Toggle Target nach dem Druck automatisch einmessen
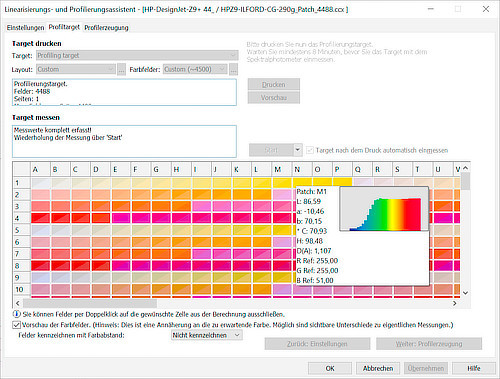This screenshot has height=379, width=500. click(310, 150)
